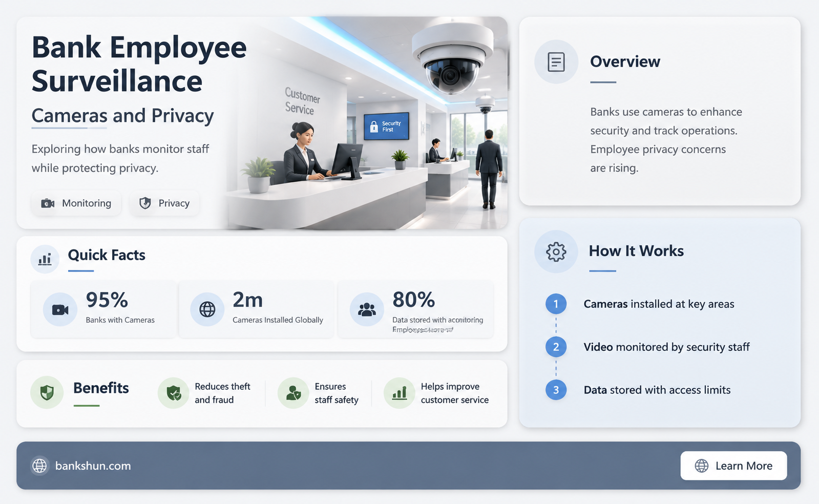819x504 pixels.
Task: Select the globe icon beside 2m
Action: click(x=207, y=309)
